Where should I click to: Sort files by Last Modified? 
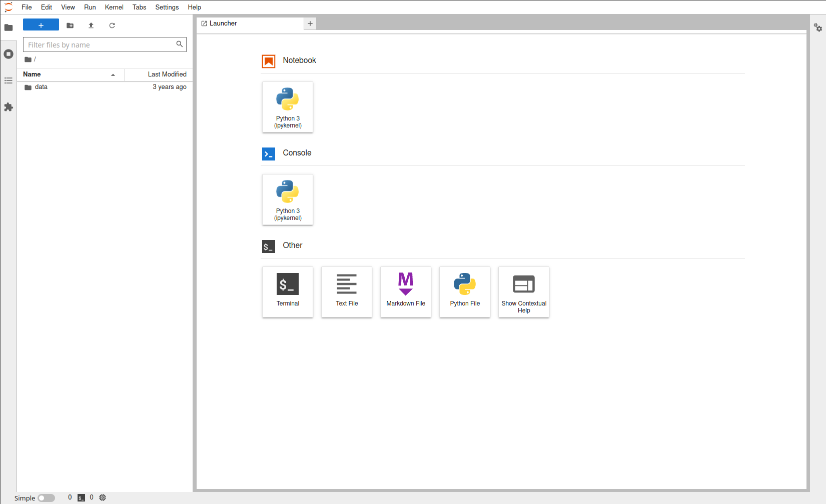pos(167,74)
